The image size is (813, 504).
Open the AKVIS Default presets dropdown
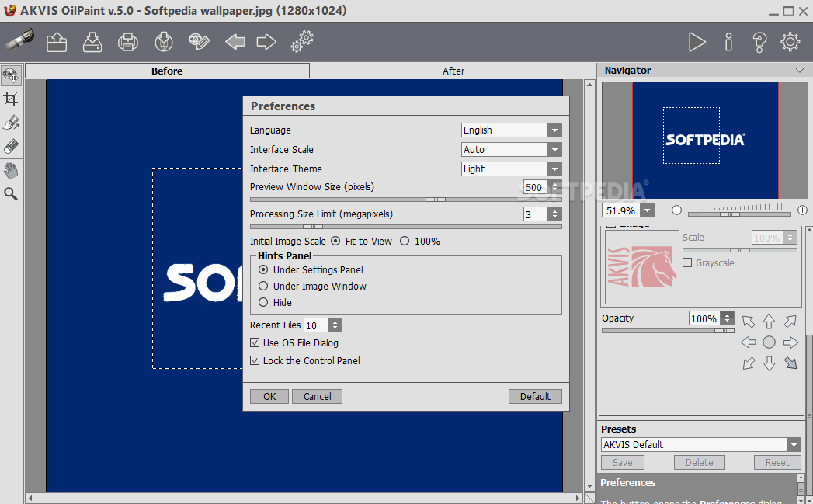point(794,444)
